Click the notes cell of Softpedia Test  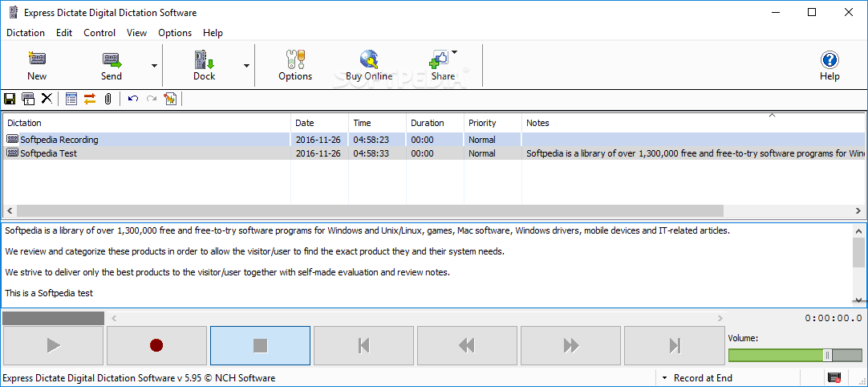tap(693, 153)
